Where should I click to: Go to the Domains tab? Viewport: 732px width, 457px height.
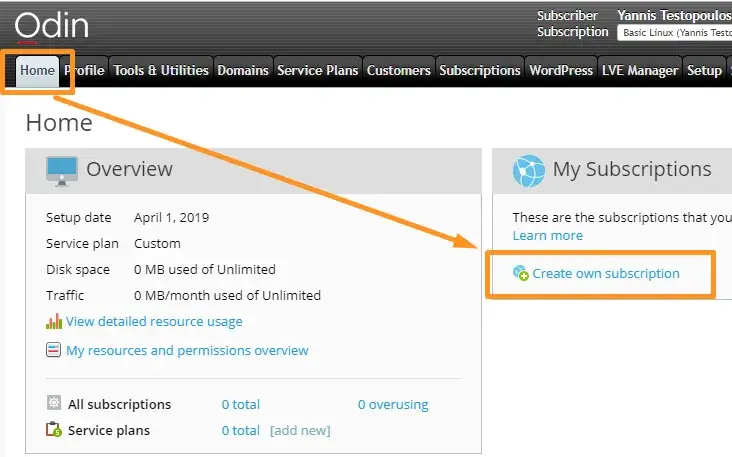click(x=243, y=71)
